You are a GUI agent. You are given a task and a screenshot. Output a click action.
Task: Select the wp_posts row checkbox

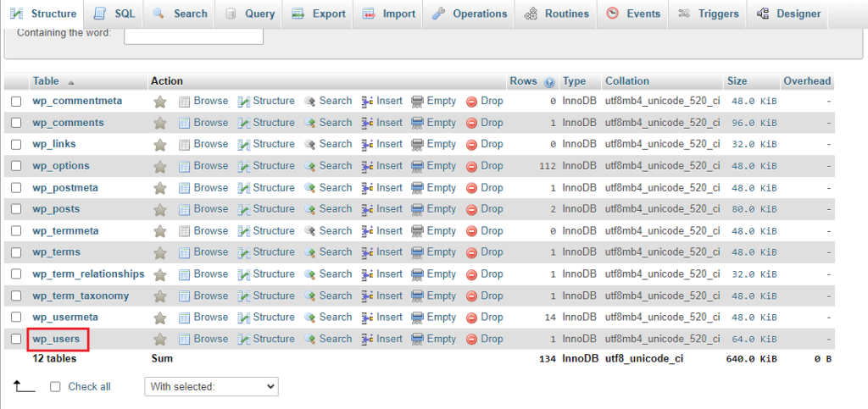click(17, 209)
